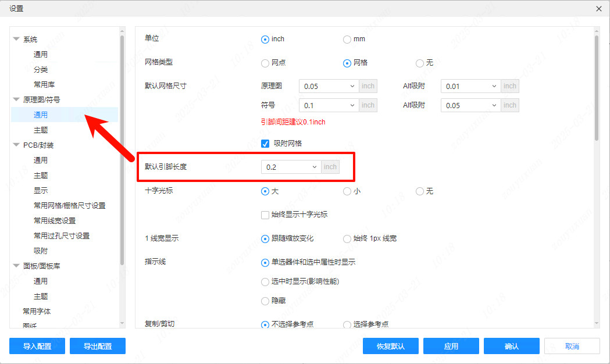Collapse the PCB/封装 settings section
Viewport: 610px width, 364px height.
click(x=16, y=144)
